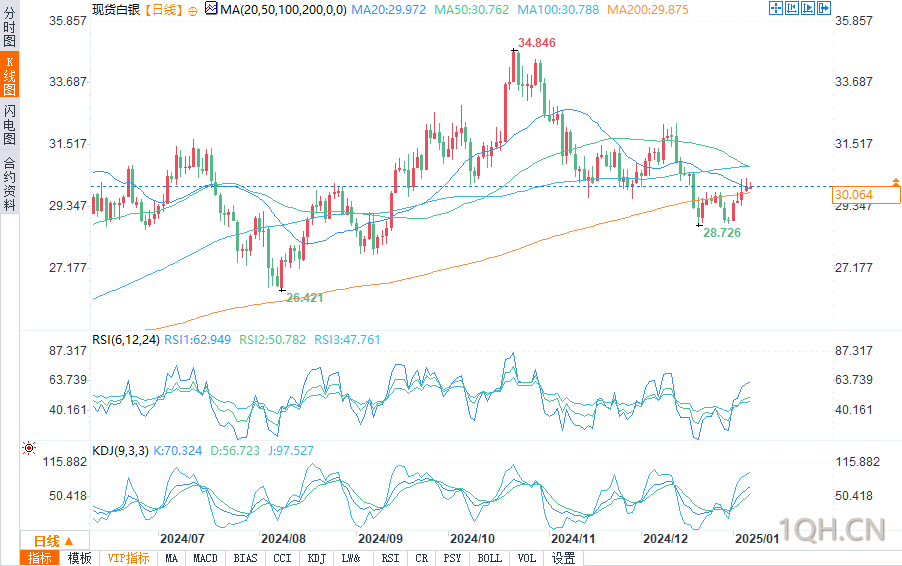Click the export arrow icon at top right
The image size is (902, 566).
pos(824,8)
